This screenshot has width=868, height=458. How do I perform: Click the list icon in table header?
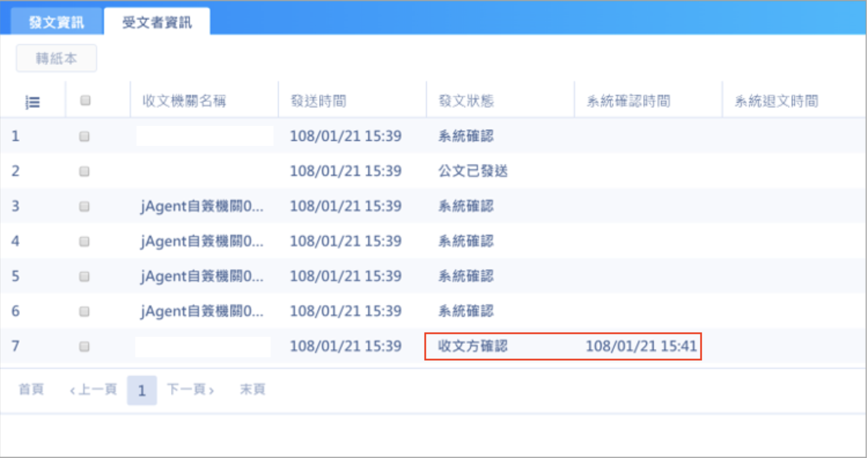pyautogui.click(x=33, y=101)
